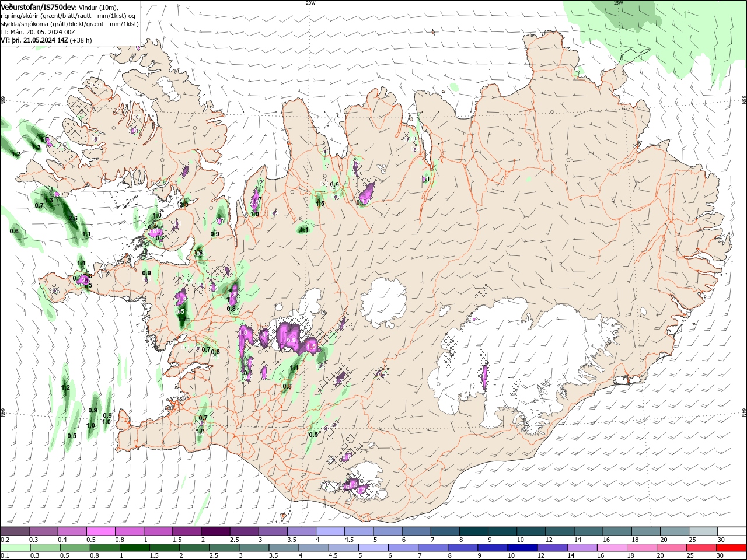Click the Veðurstofan/IS750dev map title
This screenshot has height=560, width=747.
(38, 7)
